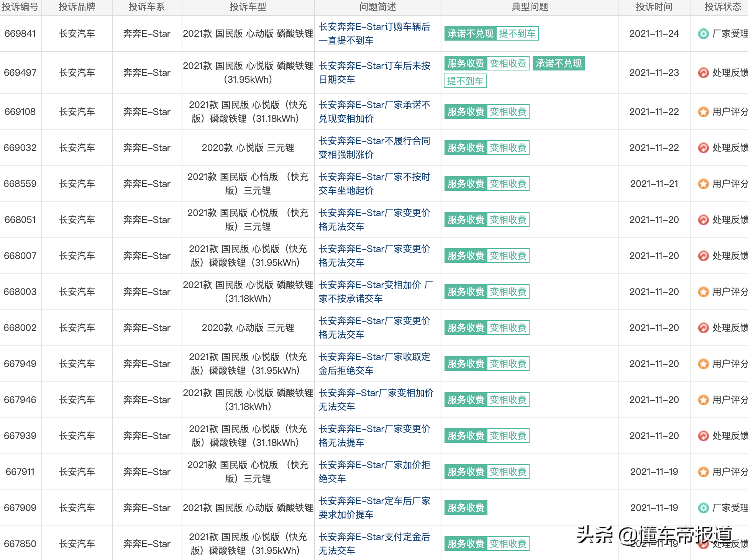This screenshot has width=748, height=560.
Task: Click the status icon for complaint 669841
Action: tap(703, 34)
